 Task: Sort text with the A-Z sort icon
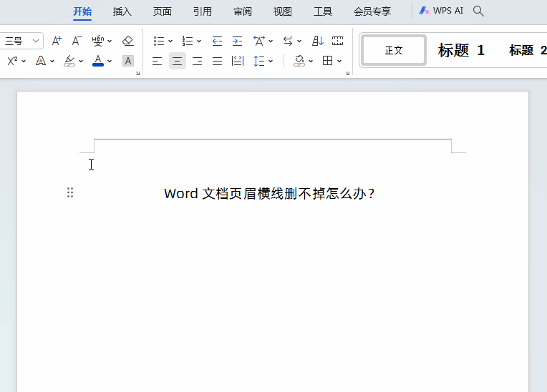point(317,41)
